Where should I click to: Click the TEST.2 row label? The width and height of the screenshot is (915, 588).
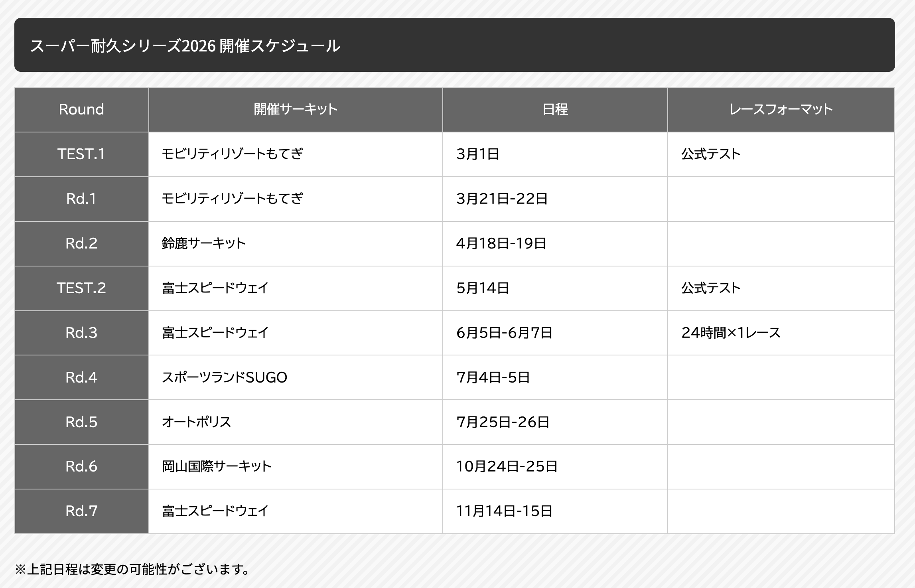click(x=81, y=288)
